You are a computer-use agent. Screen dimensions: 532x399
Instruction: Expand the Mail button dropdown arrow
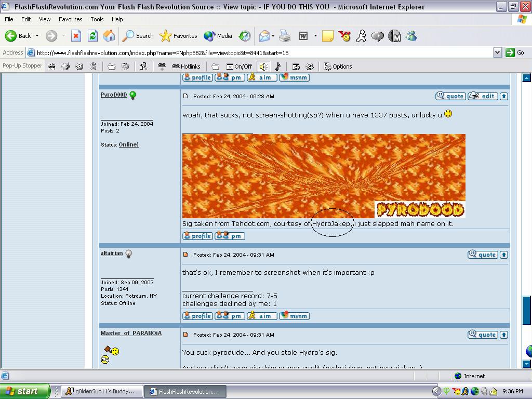[273, 36]
